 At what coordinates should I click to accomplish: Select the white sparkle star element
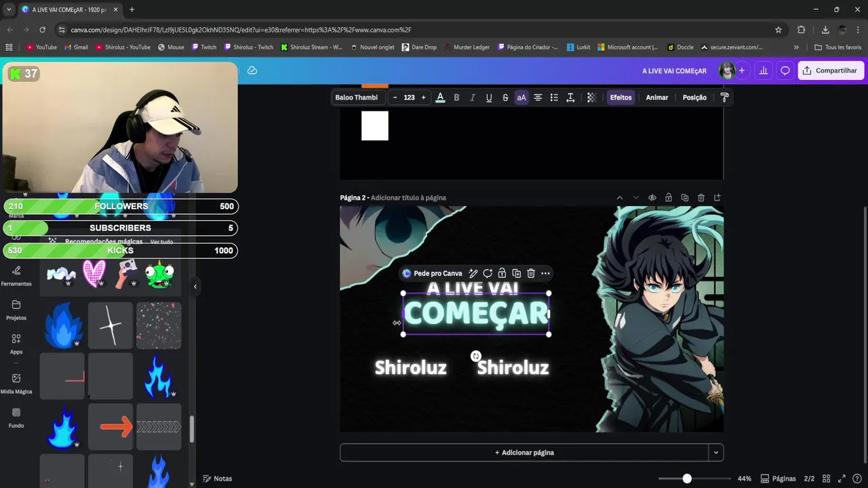tap(111, 325)
